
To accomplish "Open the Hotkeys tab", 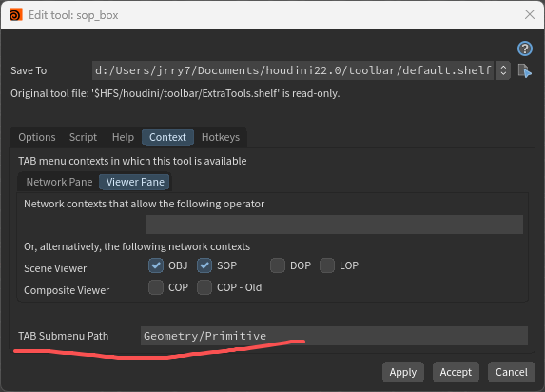I will [x=221, y=137].
